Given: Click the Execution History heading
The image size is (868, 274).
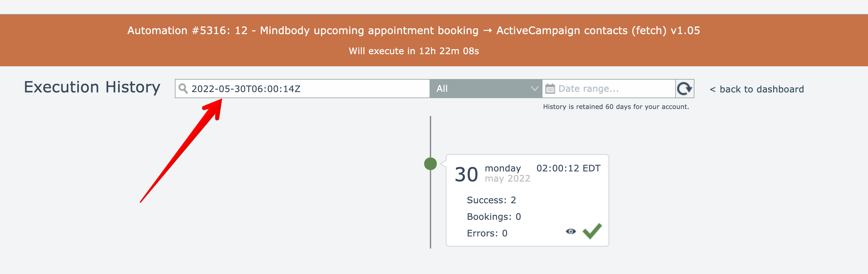Looking at the screenshot, I should [x=92, y=87].
